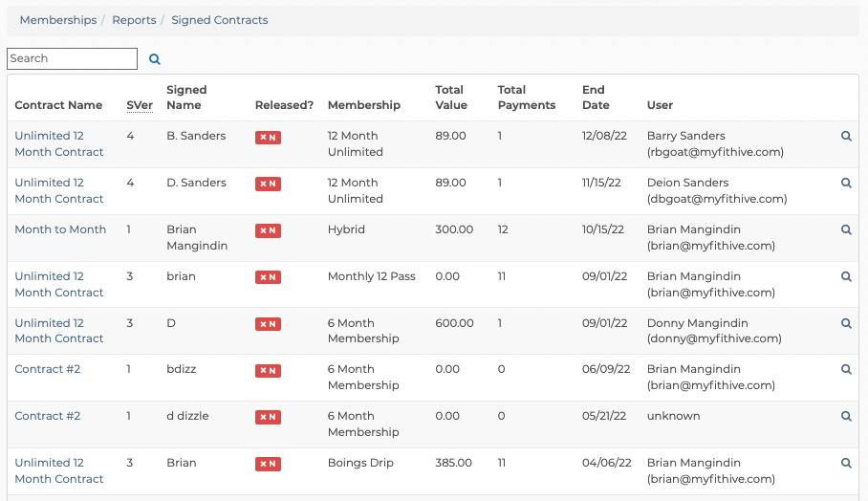Click the 600.00 total value cell
This screenshot has height=501, width=868.
(x=454, y=323)
